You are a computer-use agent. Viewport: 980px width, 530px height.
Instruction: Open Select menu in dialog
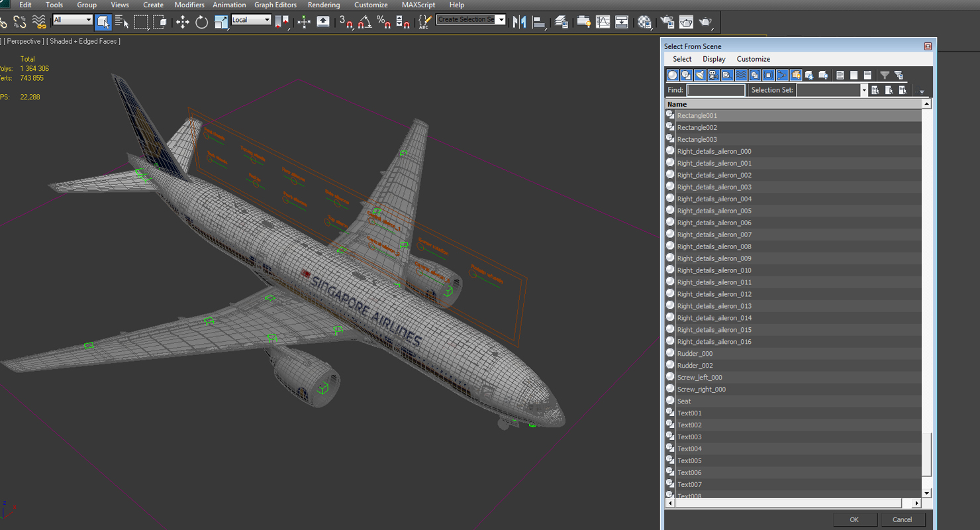tap(682, 59)
